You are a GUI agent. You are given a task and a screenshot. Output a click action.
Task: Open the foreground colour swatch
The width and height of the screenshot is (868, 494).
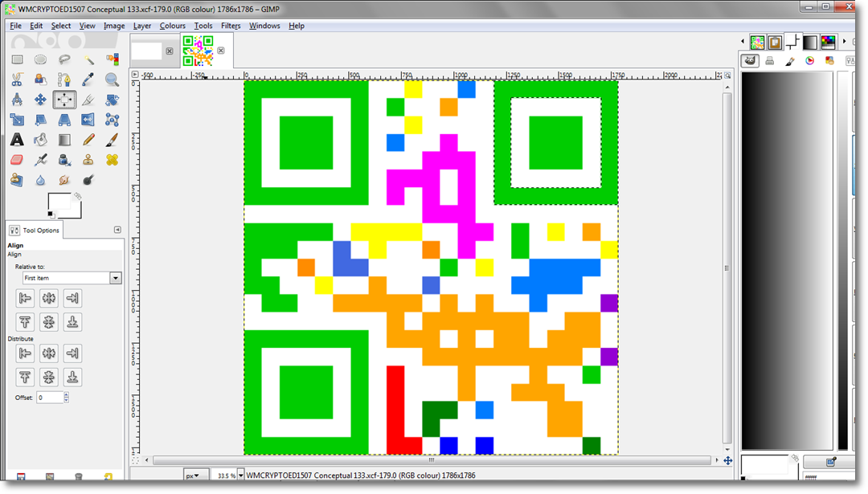[58, 202]
